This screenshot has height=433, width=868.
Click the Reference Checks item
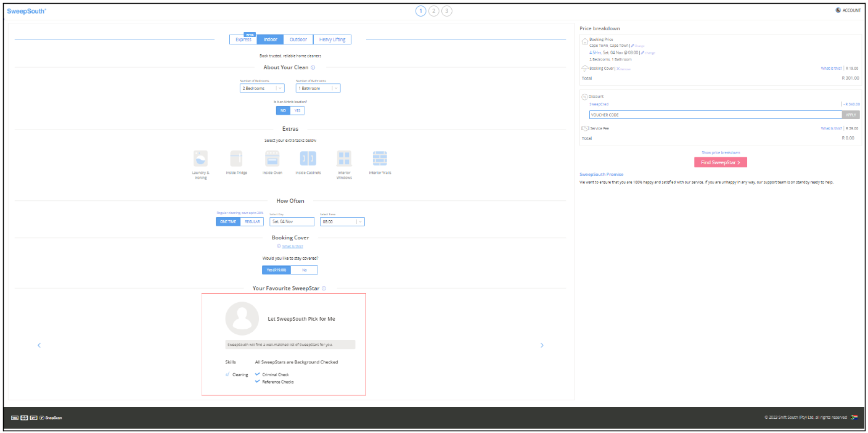coord(277,382)
